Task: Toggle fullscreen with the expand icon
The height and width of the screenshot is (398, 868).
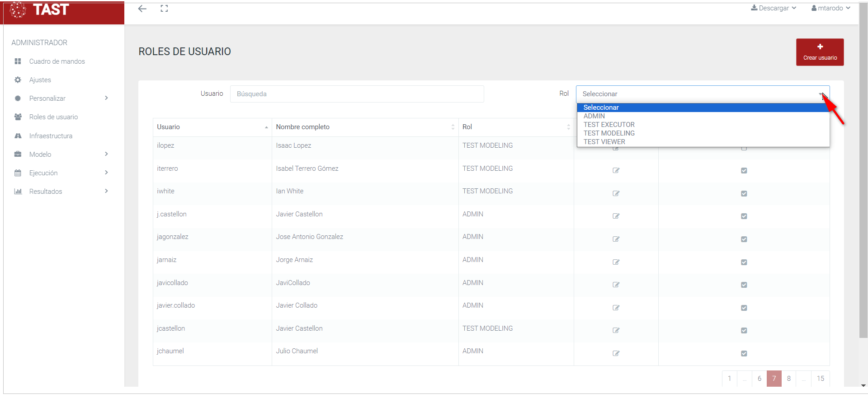Action: (x=164, y=9)
